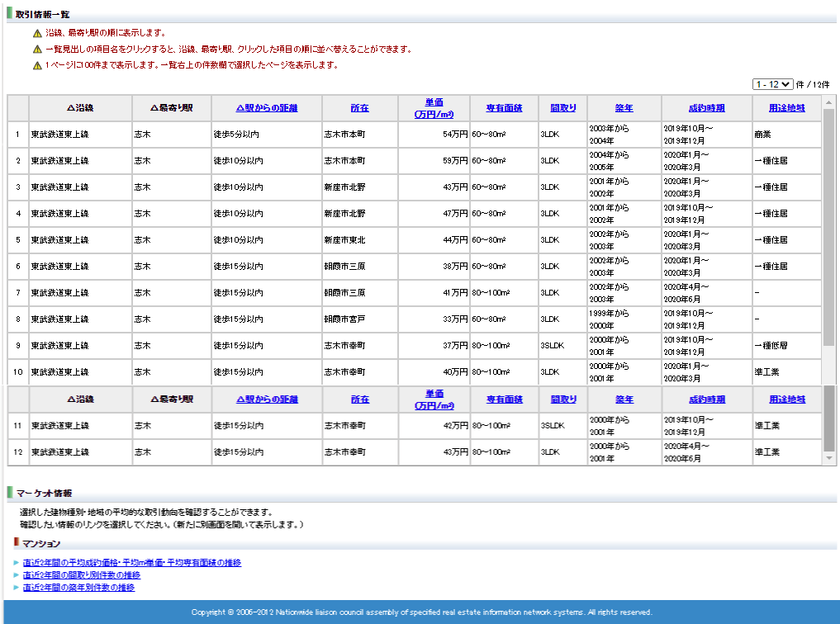Select the 47万円 price cell
The width and height of the screenshot is (840, 624).
pos(434,214)
